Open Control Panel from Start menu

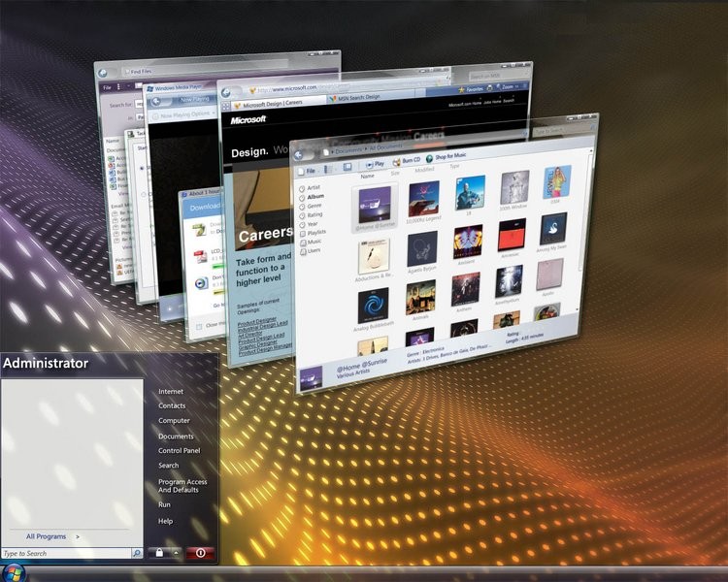[x=179, y=451]
